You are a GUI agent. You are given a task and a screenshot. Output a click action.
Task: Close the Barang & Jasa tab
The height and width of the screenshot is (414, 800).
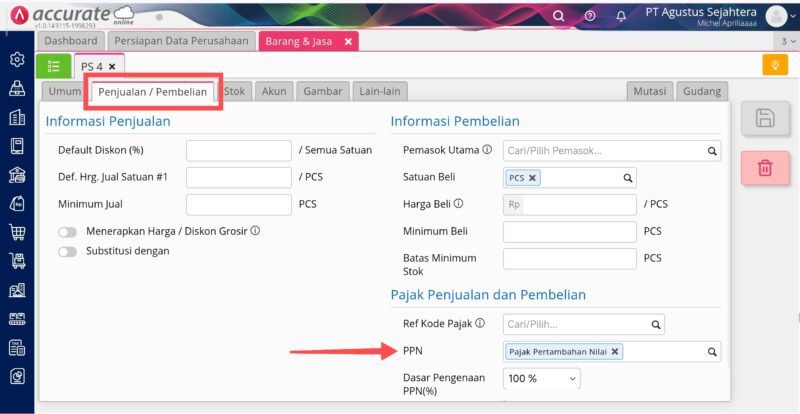click(x=348, y=41)
